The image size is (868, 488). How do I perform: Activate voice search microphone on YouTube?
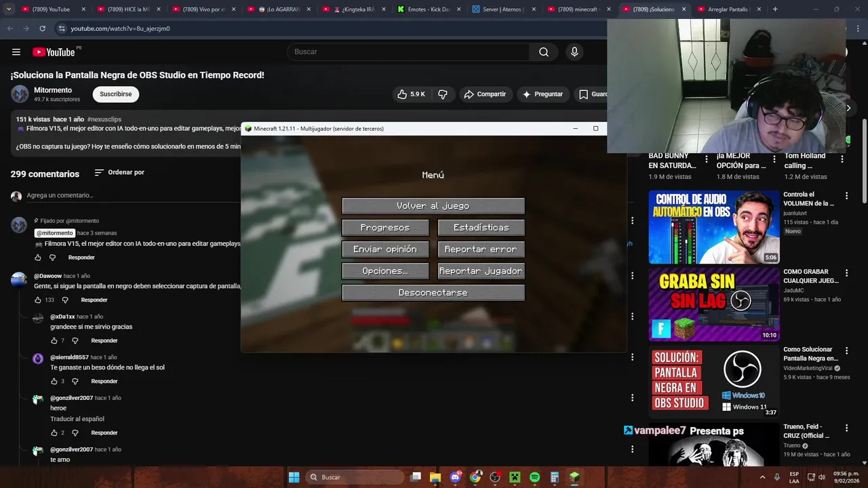[x=574, y=52]
